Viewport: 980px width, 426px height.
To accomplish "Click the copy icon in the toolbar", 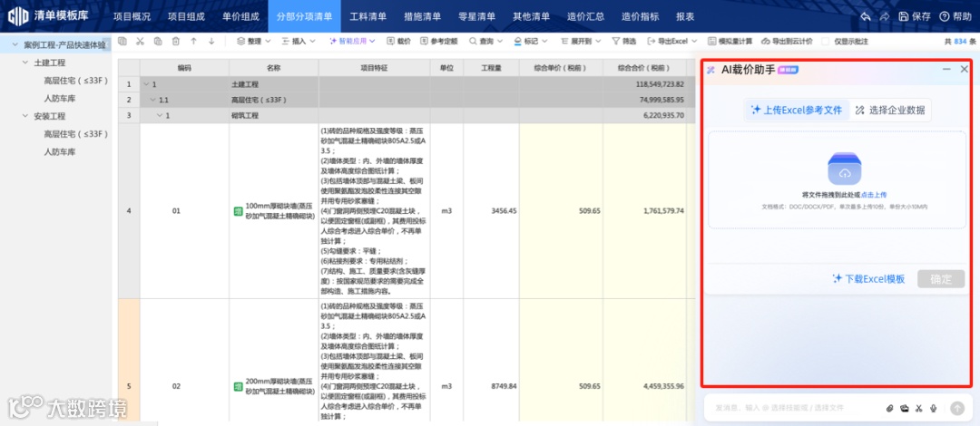I will coord(122,41).
